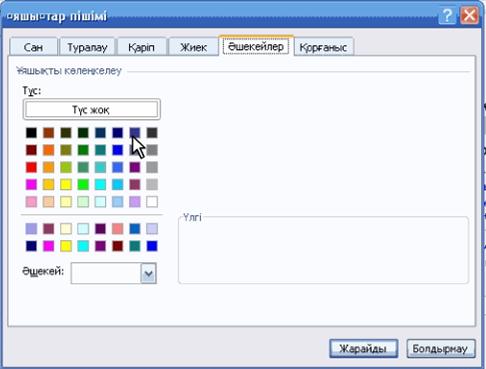Choose the navy swatch starting the last row

[31, 246]
